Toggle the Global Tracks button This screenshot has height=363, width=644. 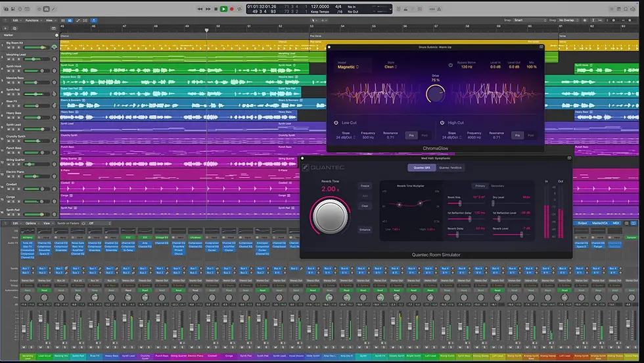coord(53,28)
